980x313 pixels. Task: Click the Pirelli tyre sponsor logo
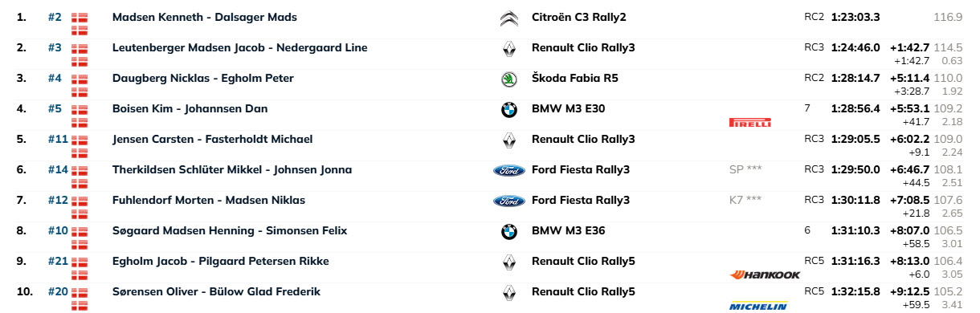pyautogui.click(x=750, y=123)
